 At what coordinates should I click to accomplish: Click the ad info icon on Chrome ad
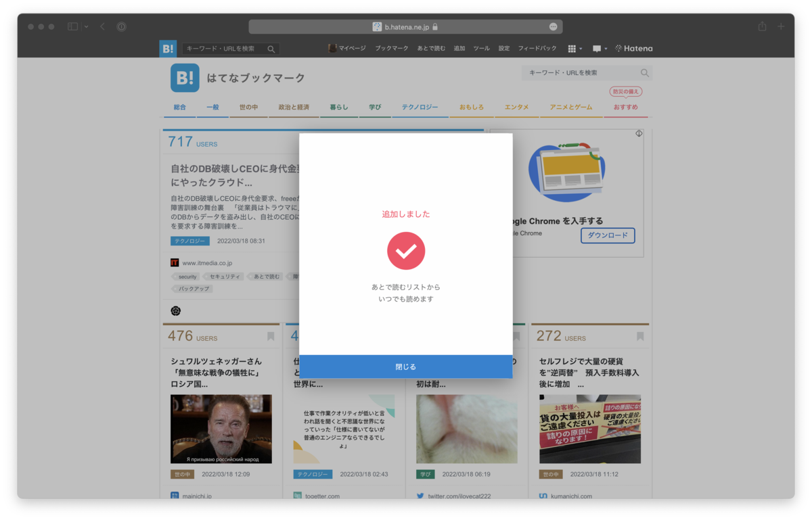pos(639,134)
